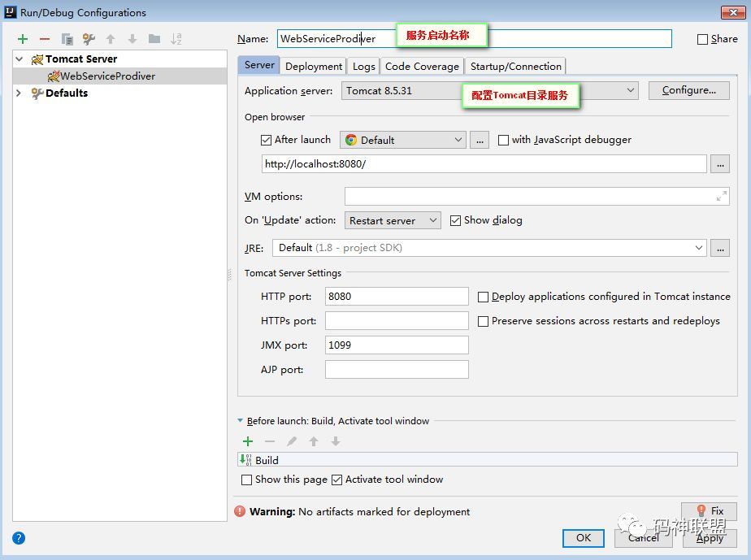Copy the selected configuration
The width and height of the screenshot is (751, 560).
click(x=67, y=39)
